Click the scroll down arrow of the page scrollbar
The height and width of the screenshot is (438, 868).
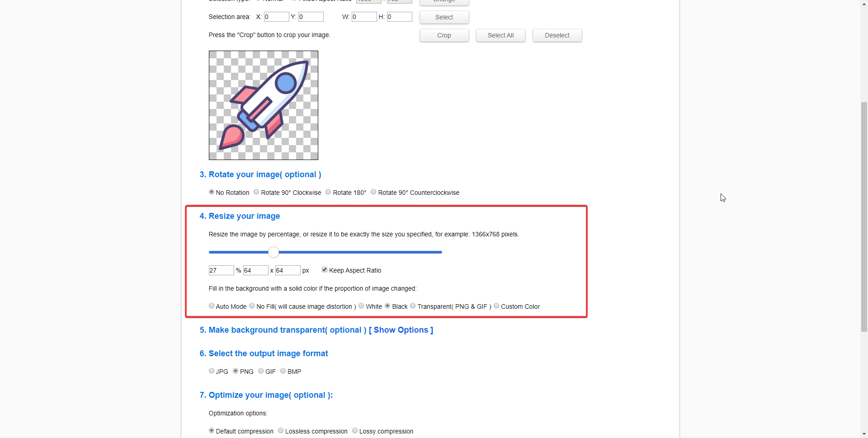coord(864,434)
